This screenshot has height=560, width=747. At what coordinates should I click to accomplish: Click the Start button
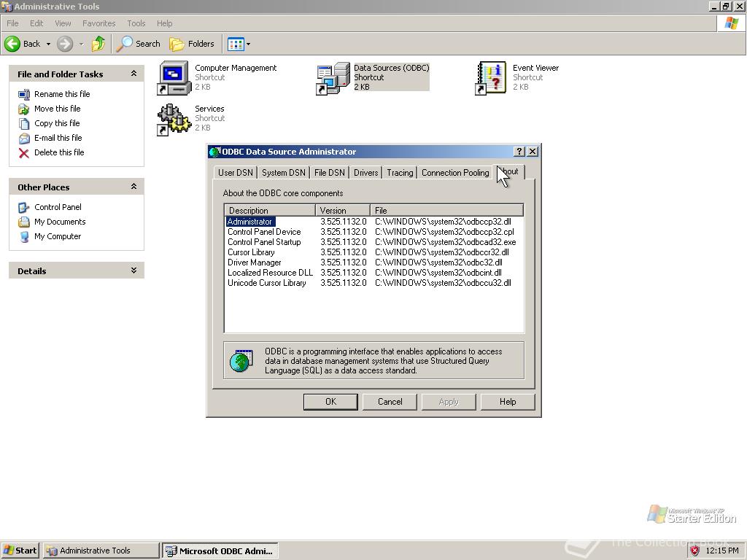tap(20, 551)
